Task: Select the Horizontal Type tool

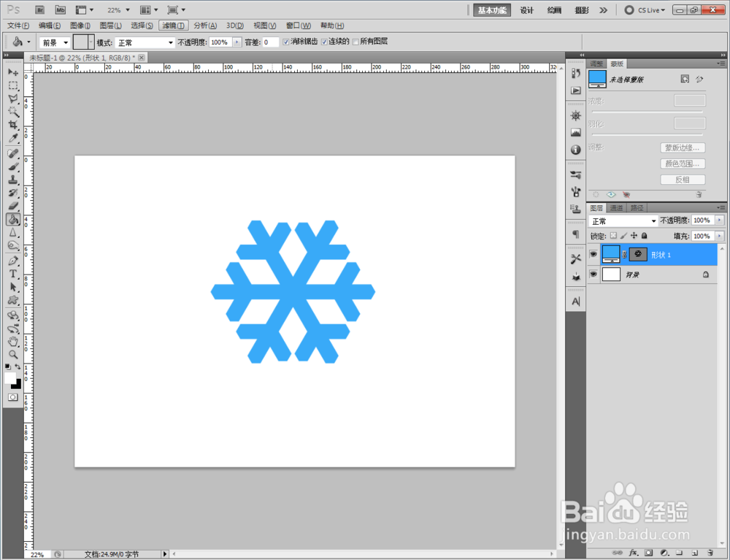Action: pyautogui.click(x=13, y=274)
